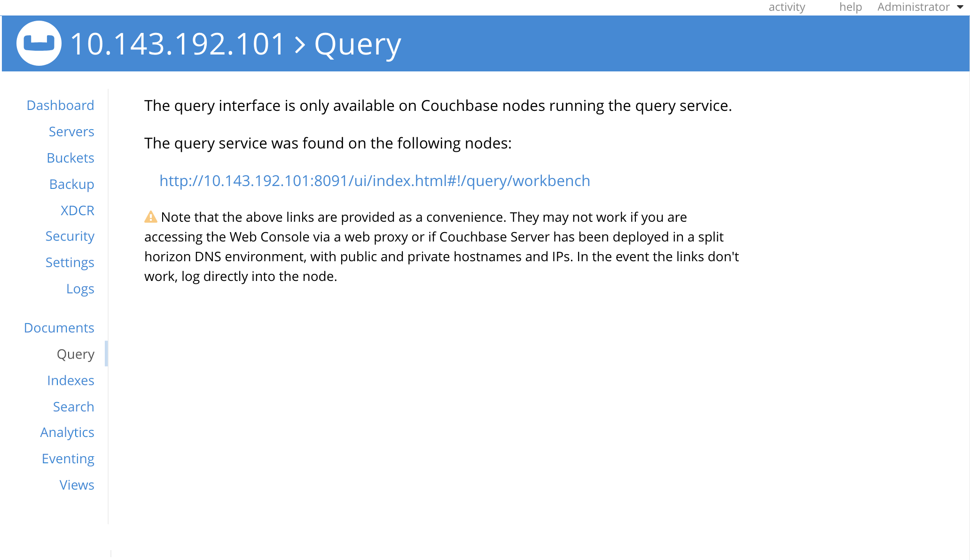This screenshot has height=560, width=970.
Task: Select the Indexes menu item
Action: [70, 380]
